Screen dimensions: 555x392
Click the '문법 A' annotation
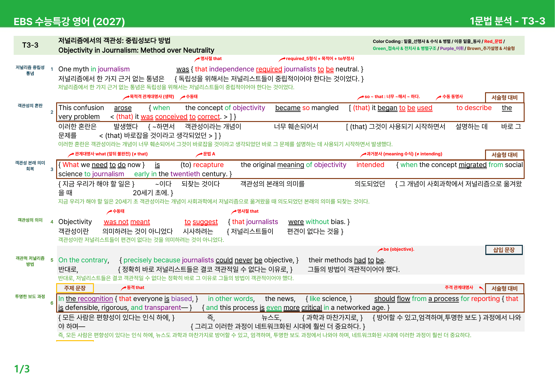coord(209,154)
